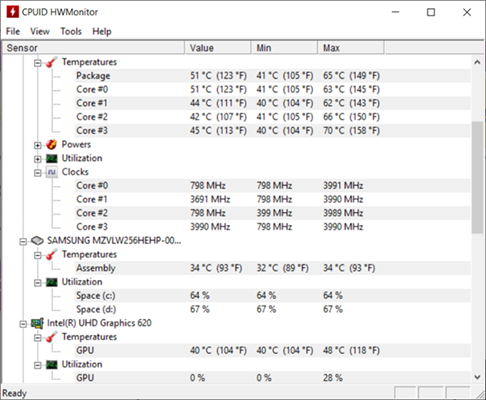Viewport: 486px width, 400px height.
Task: Select the Core #3 temperature row at 45 °C
Action: tap(272, 130)
